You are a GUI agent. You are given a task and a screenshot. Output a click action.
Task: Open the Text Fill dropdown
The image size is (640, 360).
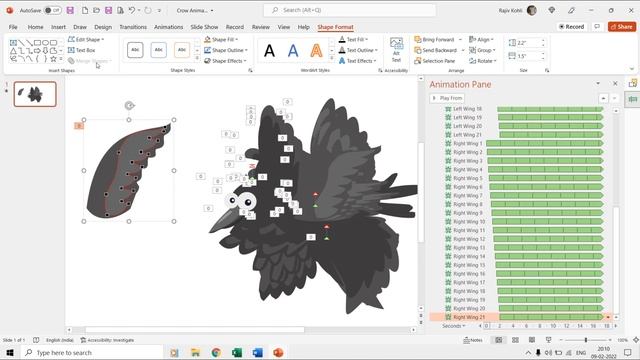click(x=353, y=40)
